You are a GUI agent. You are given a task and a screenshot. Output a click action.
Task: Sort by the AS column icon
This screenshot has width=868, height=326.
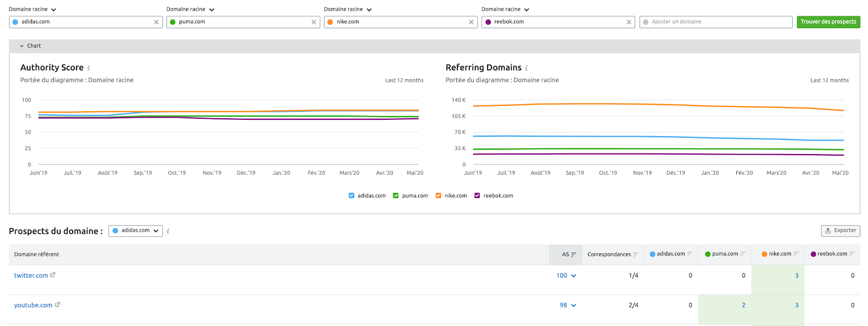pos(573,254)
